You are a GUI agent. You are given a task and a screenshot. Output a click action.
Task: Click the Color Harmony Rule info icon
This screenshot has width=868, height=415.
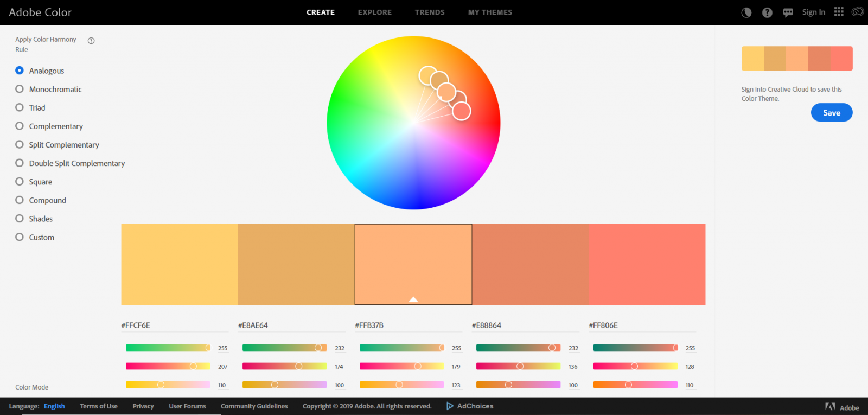point(91,41)
